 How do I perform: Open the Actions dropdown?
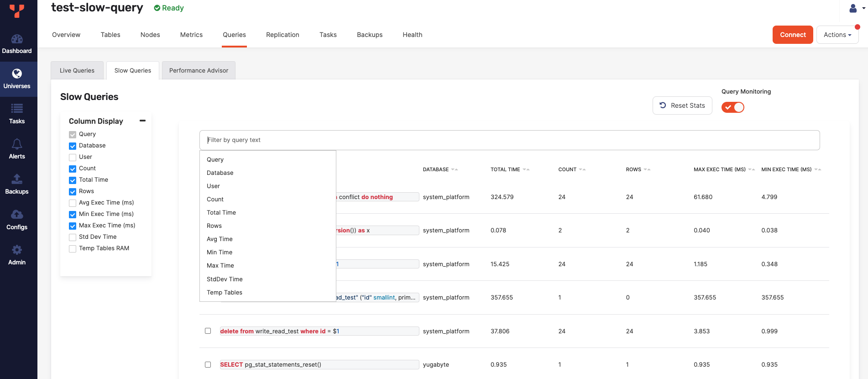click(837, 35)
